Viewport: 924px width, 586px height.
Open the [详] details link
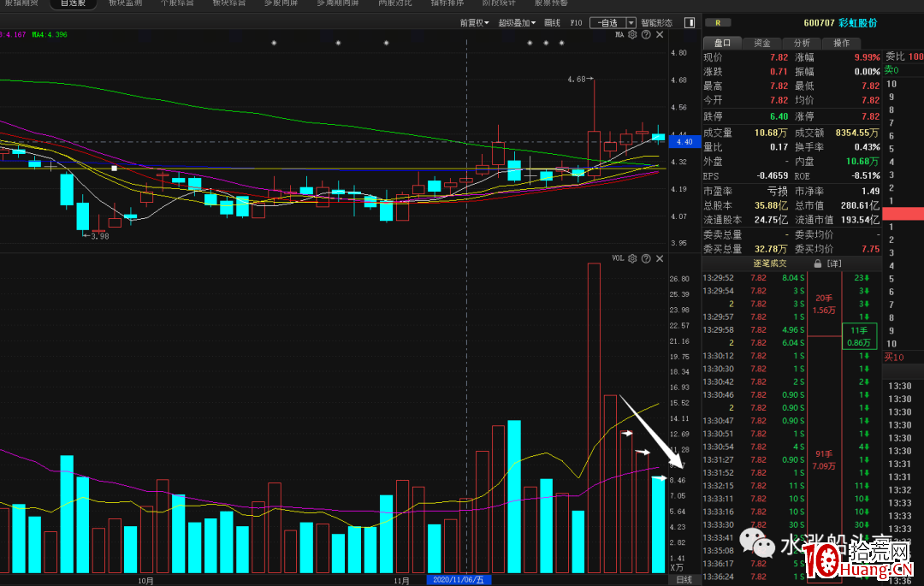pos(833,263)
